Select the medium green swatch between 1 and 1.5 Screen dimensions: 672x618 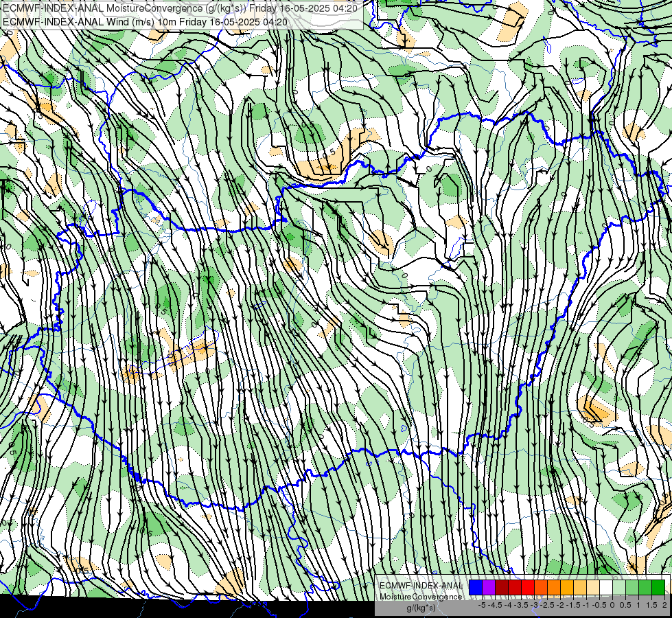645,587
